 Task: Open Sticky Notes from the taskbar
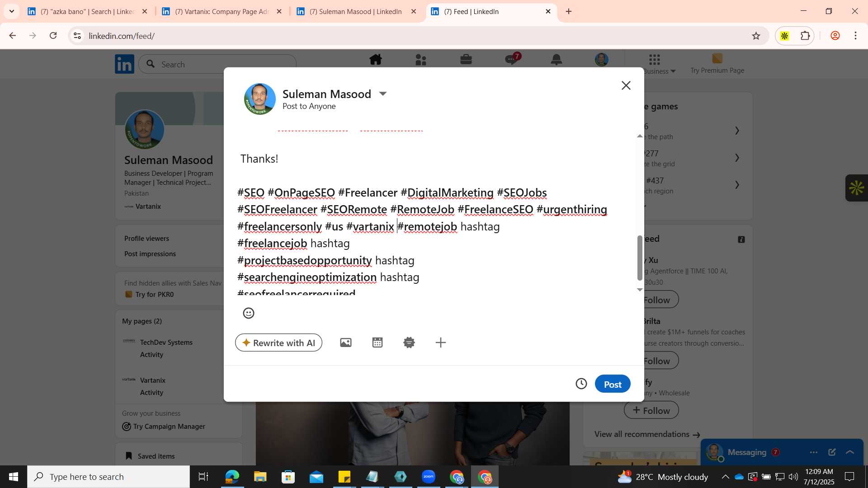pyautogui.click(x=344, y=477)
